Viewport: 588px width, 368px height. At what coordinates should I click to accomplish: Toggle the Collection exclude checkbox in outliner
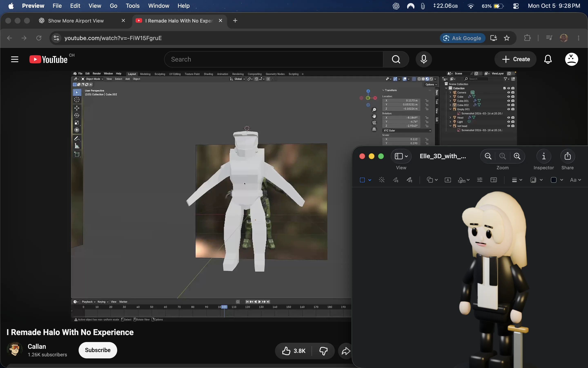504,88
